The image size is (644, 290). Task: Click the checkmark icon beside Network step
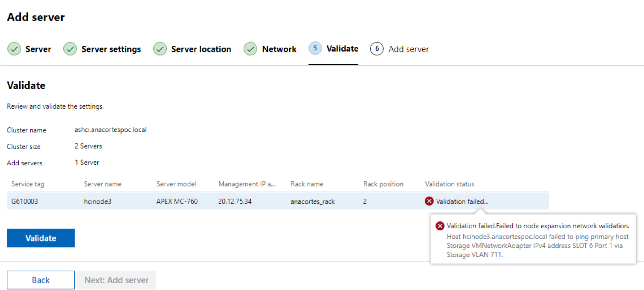click(x=250, y=49)
